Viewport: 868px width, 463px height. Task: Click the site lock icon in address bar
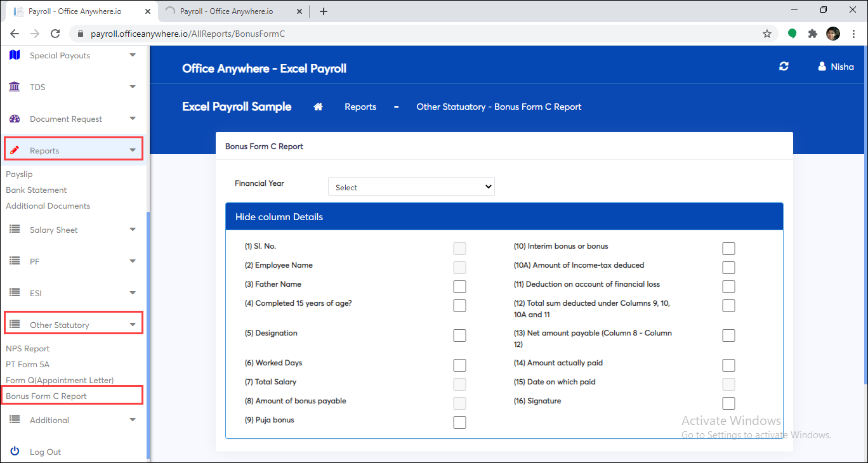[81, 34]
